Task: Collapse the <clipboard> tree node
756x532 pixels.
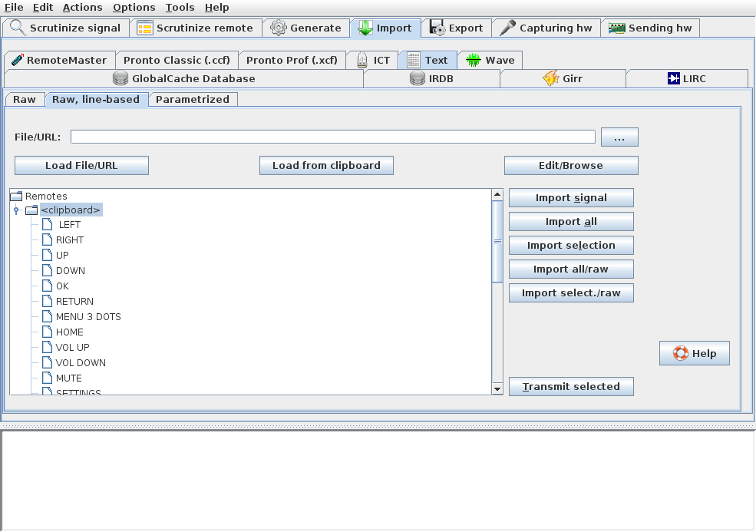Action: click(x=16, y=210)
